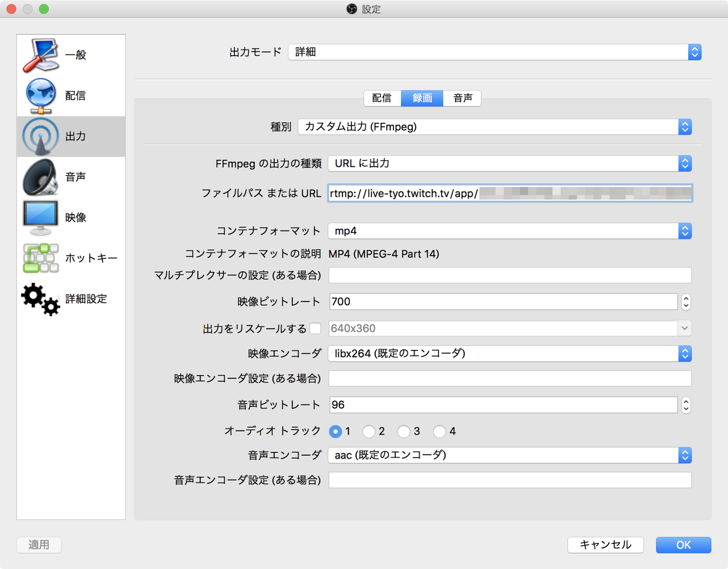Open the 映像 (Video) monitor icon
This screenshot has width=728, height=569.
40,217
